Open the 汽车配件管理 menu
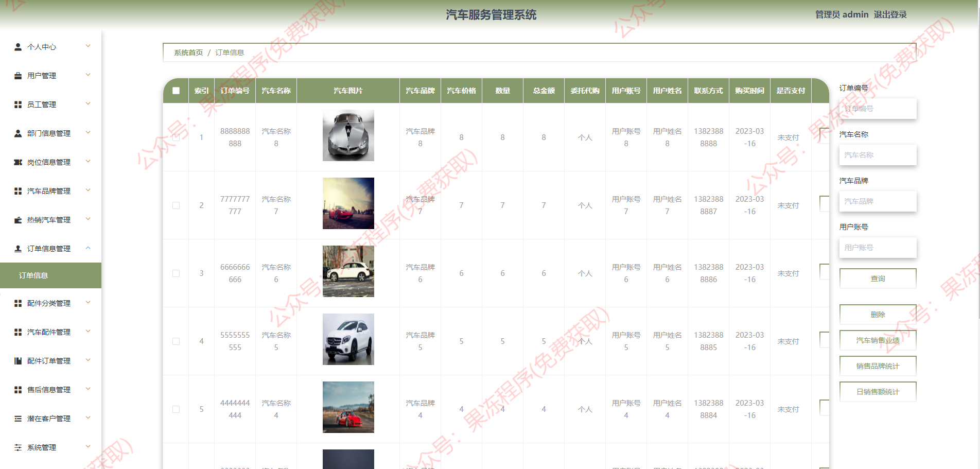Screen dimensions: 980x469 pyautogui.click(x=50, y=332)
